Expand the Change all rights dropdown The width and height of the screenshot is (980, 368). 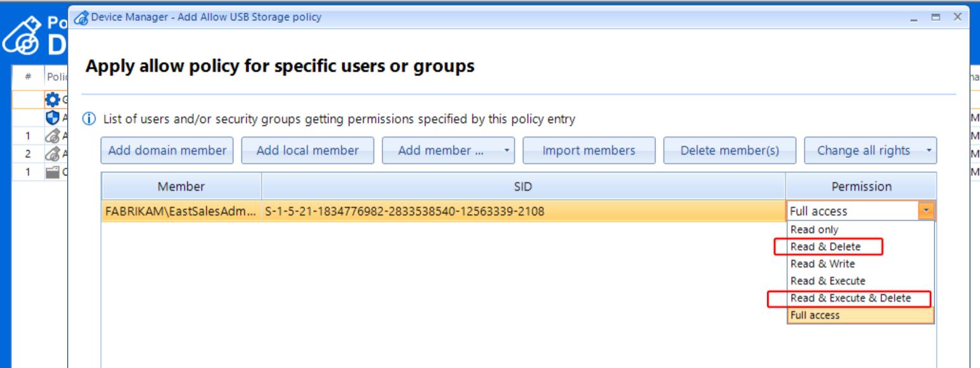[870, 151]
